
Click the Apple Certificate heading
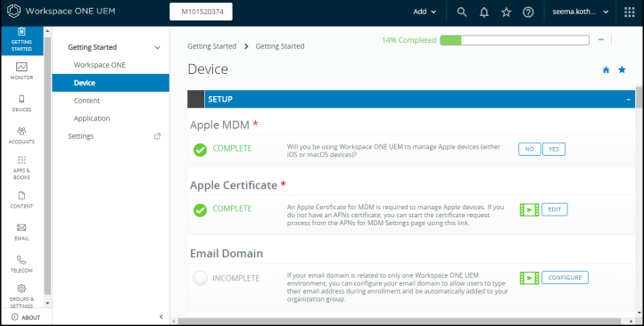pyautogui.click(x=234, y=185)
